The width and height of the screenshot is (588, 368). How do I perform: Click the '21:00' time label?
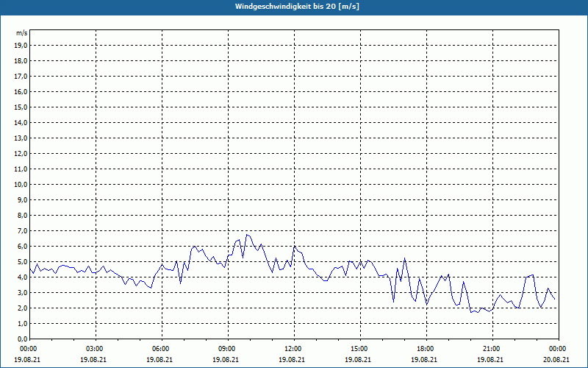tap(492, 349)
